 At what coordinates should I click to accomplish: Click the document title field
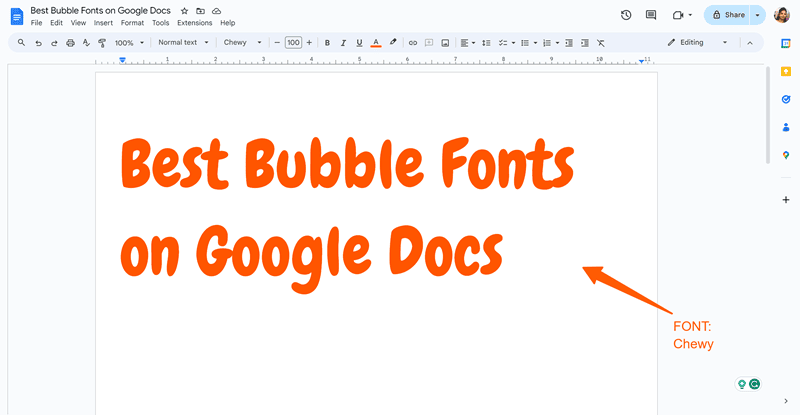pyautogui.click(x=100, y=11)
